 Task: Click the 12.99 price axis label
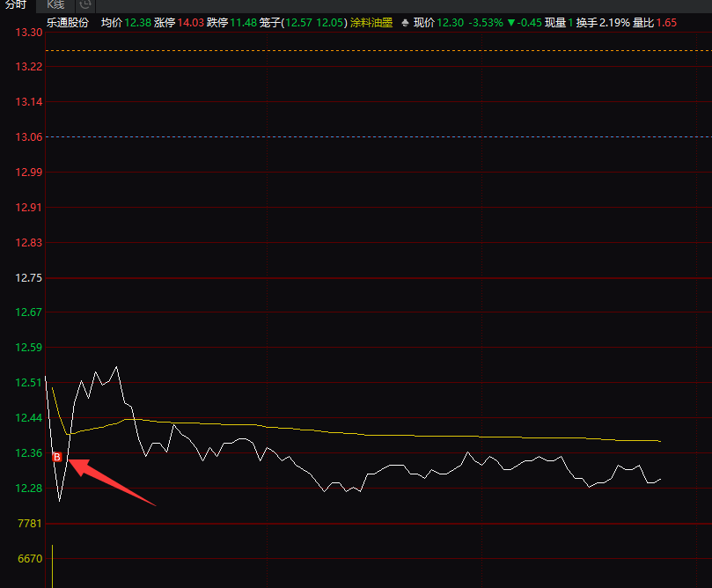coord(29,172)
